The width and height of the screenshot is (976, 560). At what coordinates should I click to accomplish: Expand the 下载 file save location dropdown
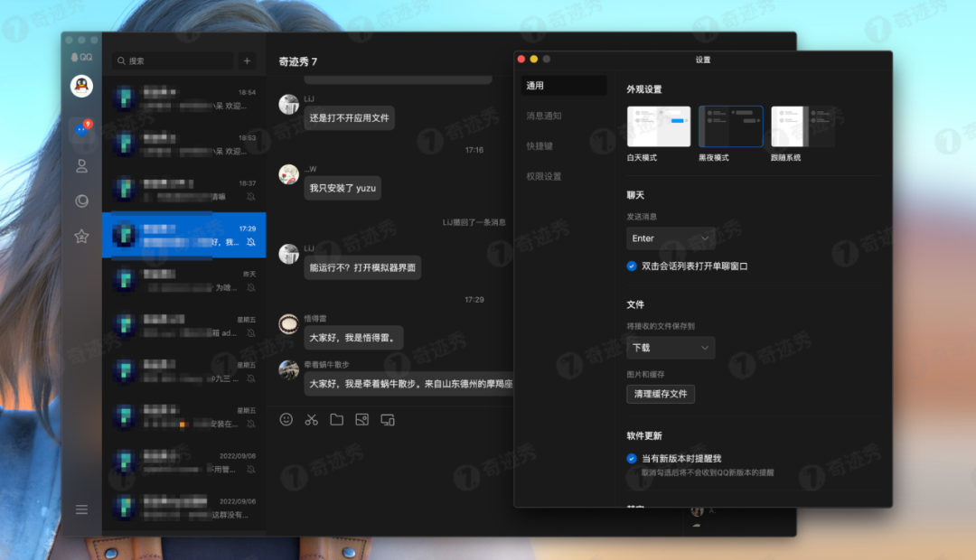click(671, 348)
